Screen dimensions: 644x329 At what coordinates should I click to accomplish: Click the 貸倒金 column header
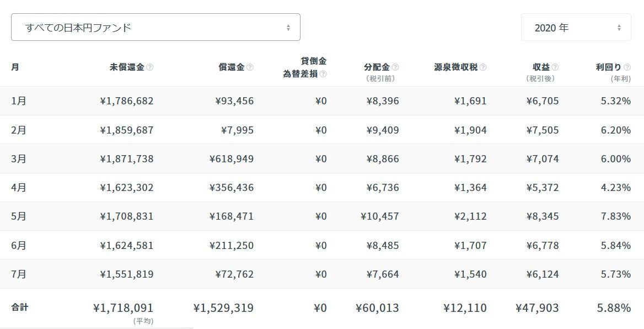[x=314, y=61]
